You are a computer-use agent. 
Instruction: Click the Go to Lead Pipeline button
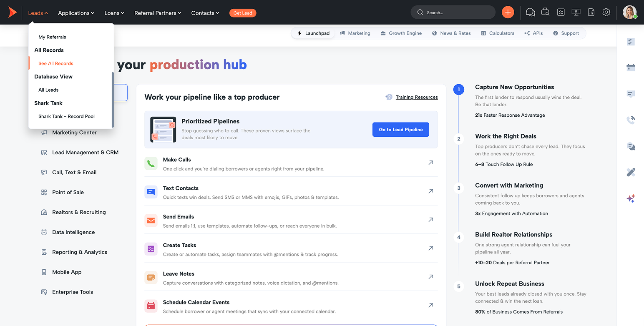[x=400, y=130]
